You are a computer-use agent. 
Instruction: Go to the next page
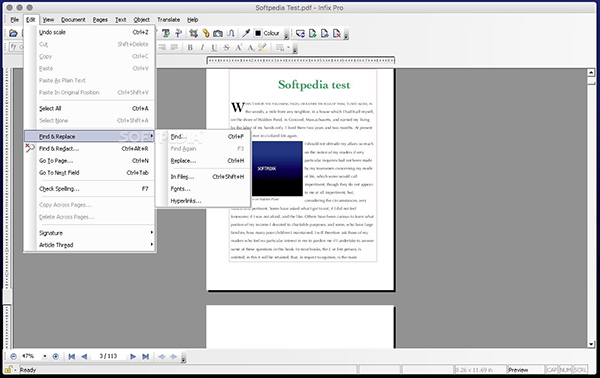click(x=133, y=357)
